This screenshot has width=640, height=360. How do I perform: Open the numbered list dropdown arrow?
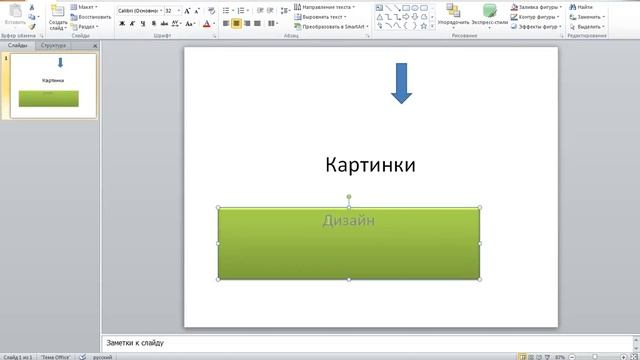point(248,11)
